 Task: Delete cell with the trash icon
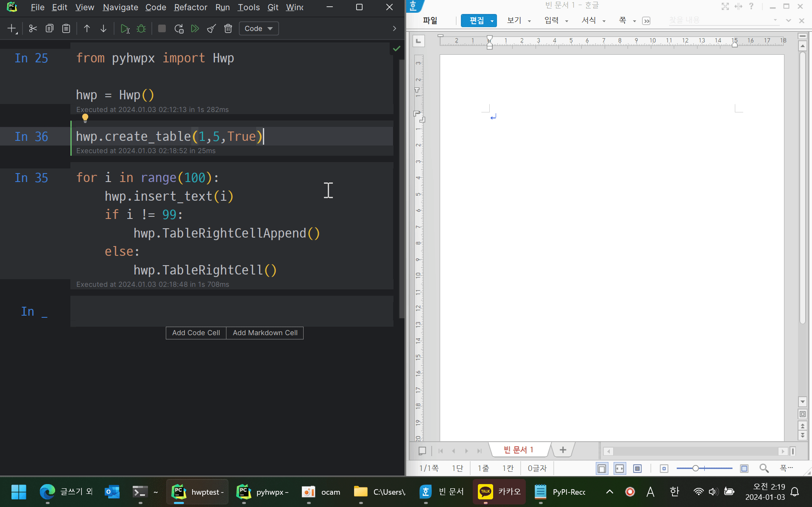point(228,28)
